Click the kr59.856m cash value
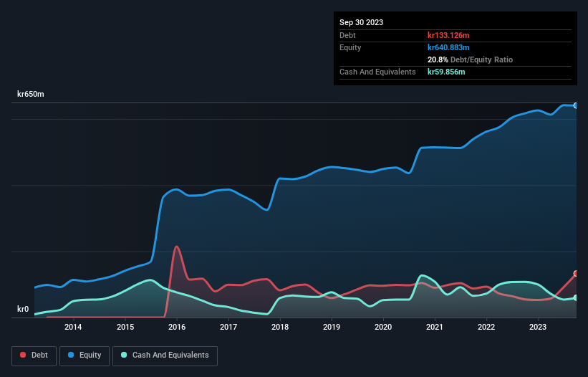The height and width of the screenshot is (377, 588). point(446,72)
